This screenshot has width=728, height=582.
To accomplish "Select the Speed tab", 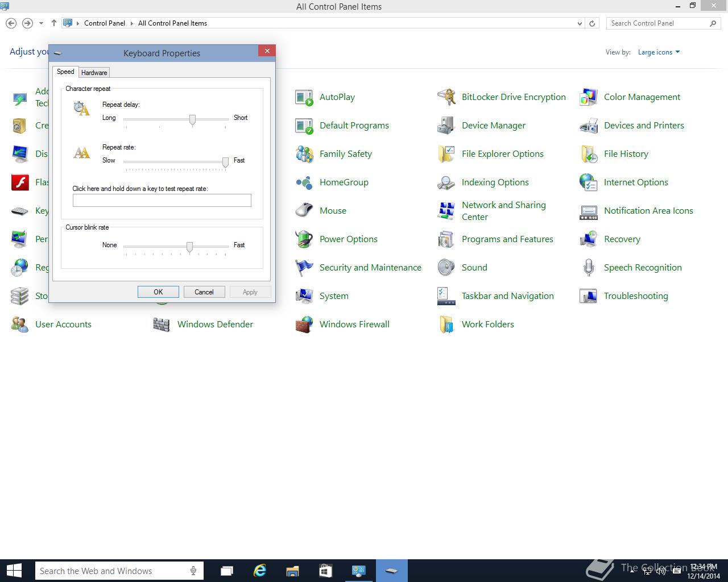I will click(x=65, y=72).
